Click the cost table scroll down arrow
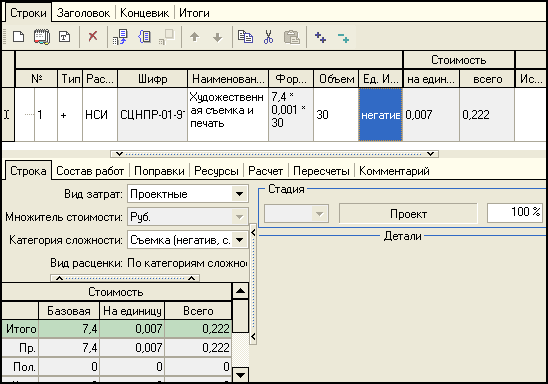548x384 pixels. click(240, 375)
